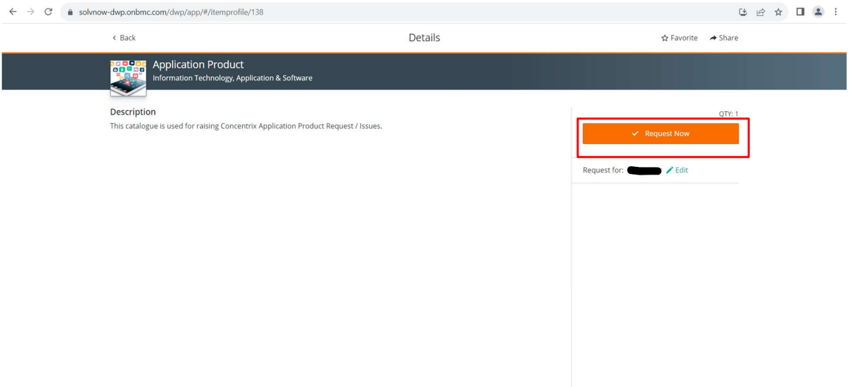Go Back from the Details page
This screenshot has height=387, width=868.
[x=124, y=38]
